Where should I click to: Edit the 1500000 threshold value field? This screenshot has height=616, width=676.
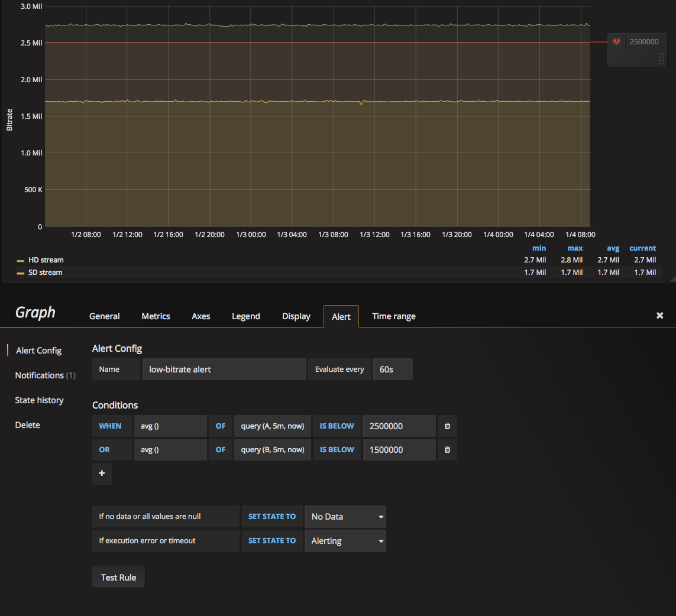click(399, 450)
